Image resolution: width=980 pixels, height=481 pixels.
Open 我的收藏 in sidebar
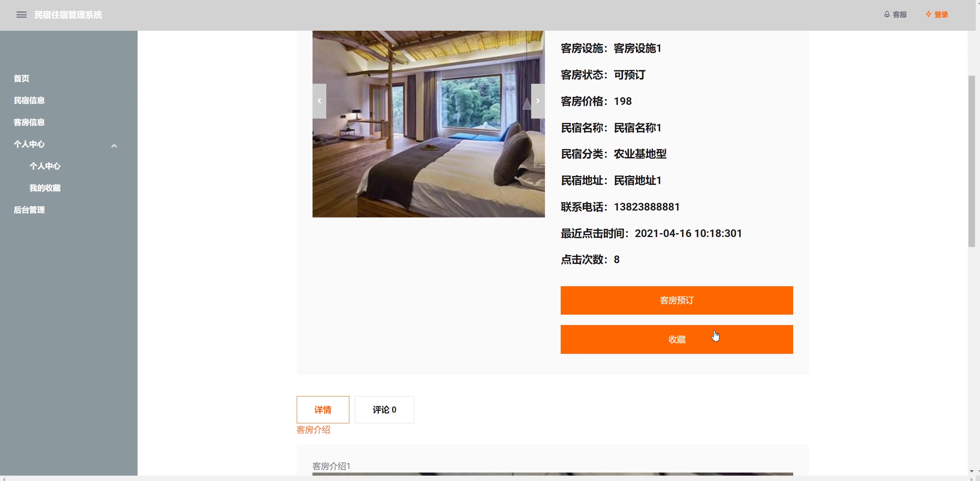[45, 188]
